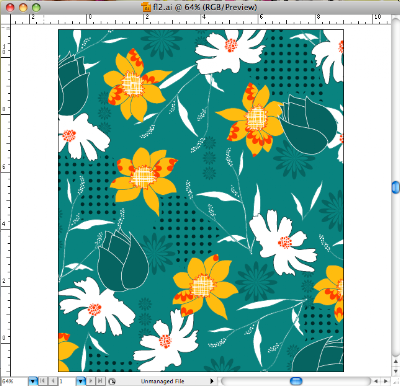Open the artboard navigation dropdown
The width and height of the screenshot is (400, 386).
point(81,381)
